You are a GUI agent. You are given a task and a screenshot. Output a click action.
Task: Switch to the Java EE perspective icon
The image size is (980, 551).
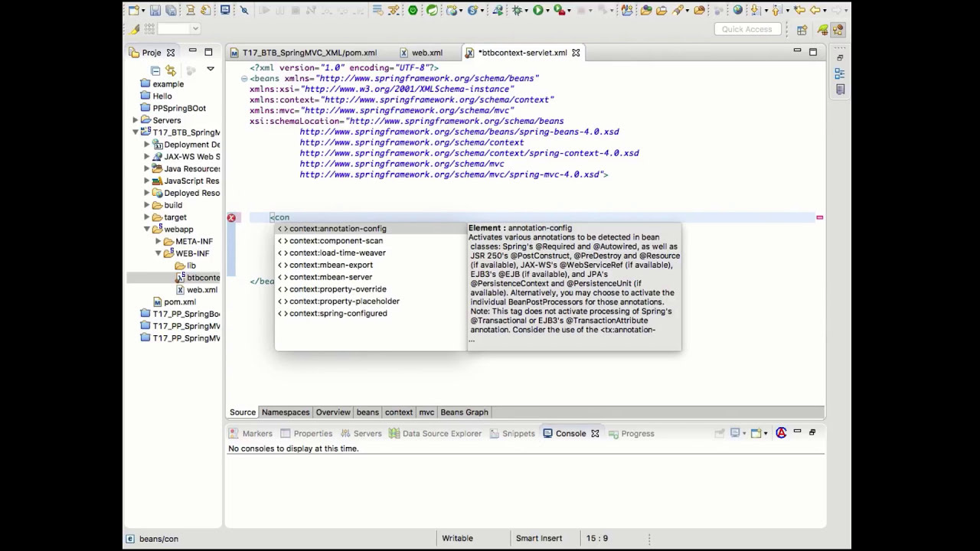pos(838,29)
